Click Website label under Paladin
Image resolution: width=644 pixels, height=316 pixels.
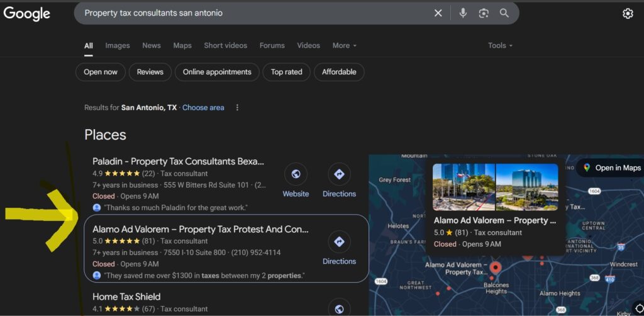296,194
